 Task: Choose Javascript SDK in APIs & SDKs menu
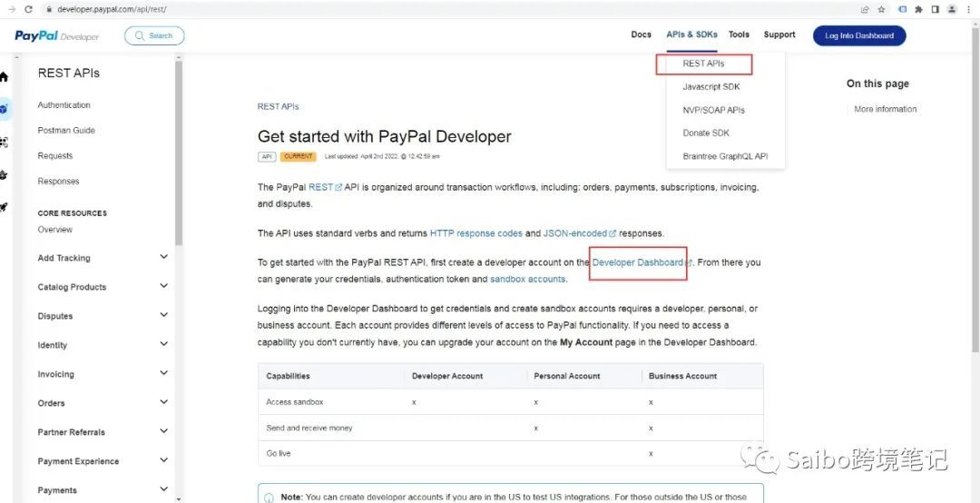[711, 87]
